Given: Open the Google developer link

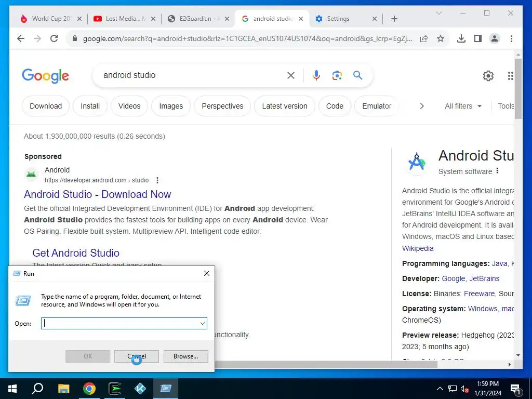Looking at the screenshot, I should point(453,278).
